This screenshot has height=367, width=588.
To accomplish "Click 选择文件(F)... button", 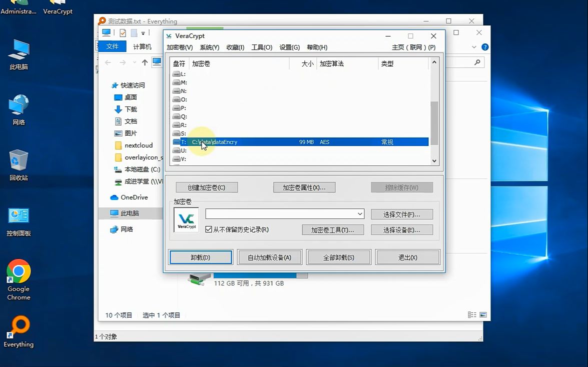I will tap(402, 214).
